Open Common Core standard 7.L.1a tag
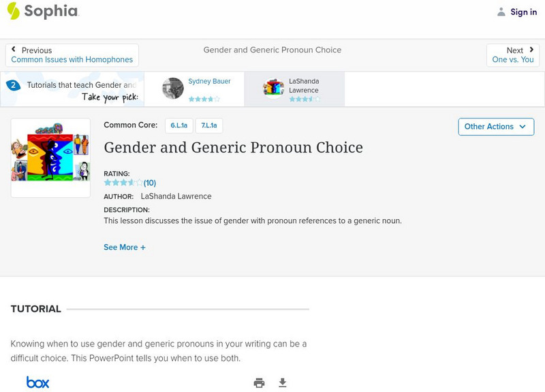545x392 pixels. pos(209,126)
